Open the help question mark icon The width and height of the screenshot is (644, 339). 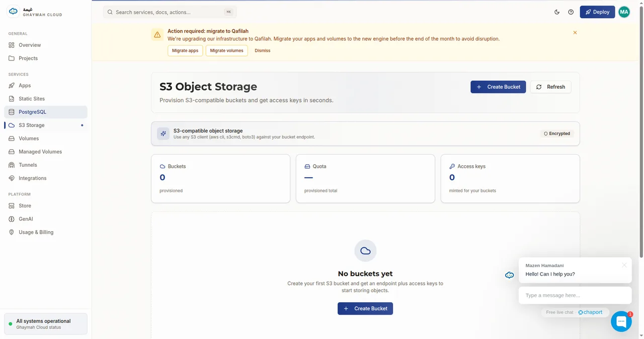(571, 12)
